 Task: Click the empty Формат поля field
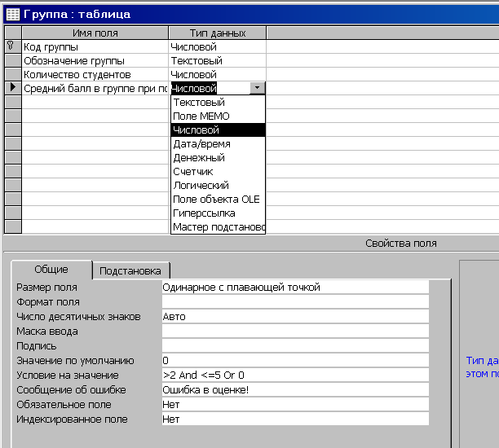pyautogui.click(x=295, y=302)
